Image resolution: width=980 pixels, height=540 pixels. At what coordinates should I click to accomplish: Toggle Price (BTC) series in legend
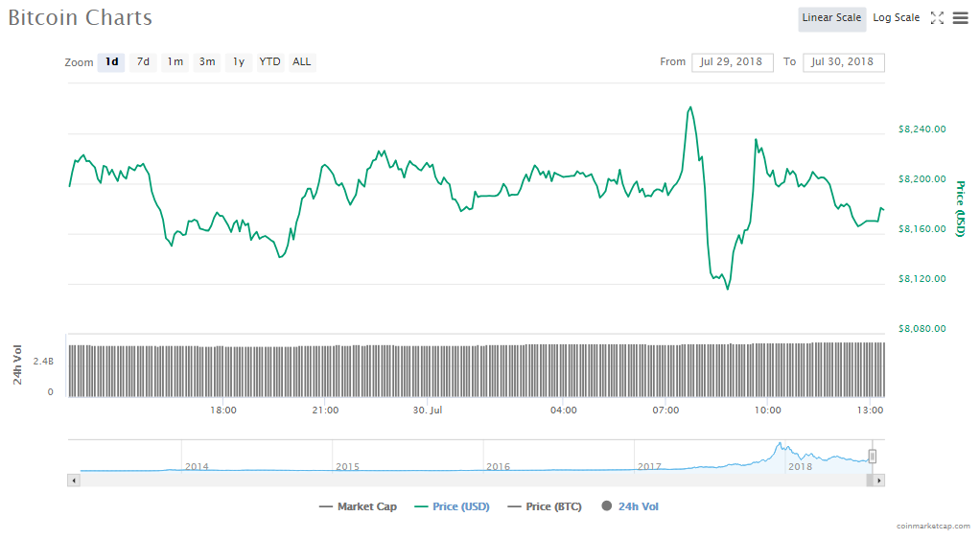(x=546, y=506)
